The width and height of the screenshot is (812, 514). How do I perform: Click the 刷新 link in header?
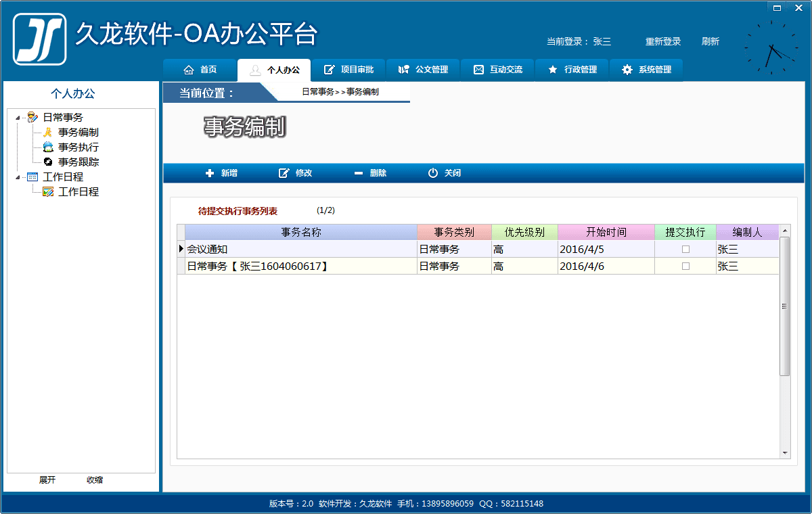(710, 42)
